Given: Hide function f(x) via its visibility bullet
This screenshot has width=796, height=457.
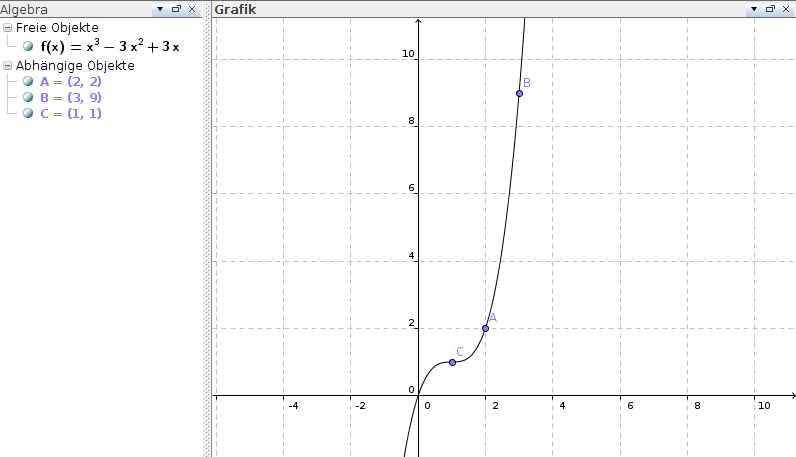Looking at the screenshot, I should [x=29, y=46].
